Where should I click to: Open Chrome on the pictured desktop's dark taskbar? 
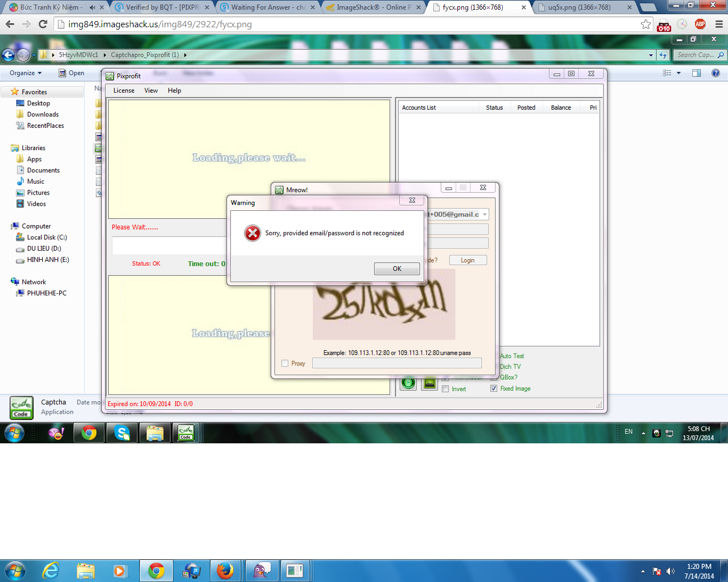pyautogui.click(x=89, y=433)
